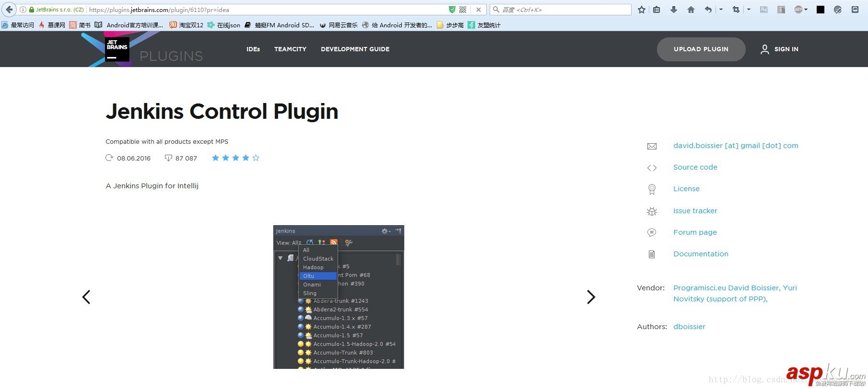
Task: Open the DEVELOPMENT GUIDE menu item
Action: 355,49
